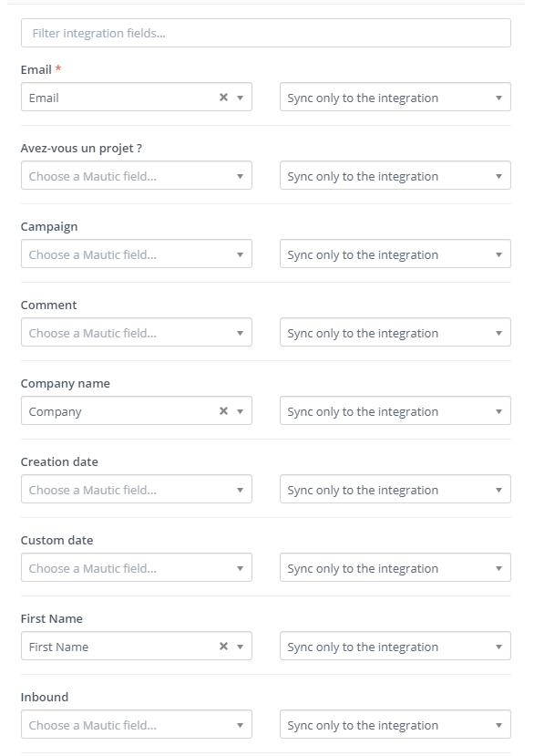Open sync direction dropdown for First Name
Image resolution: width=534 pixels, height=756 pixels.
(395, 647)
